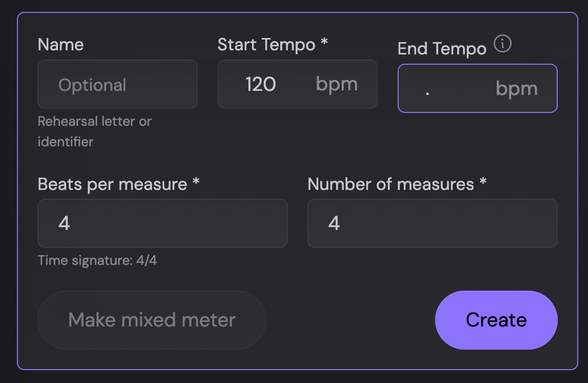The height and width of the screenshot is (383, 588).
Task: Click the purple highlighted End Tempo box
Action: [x=477, y=88]
